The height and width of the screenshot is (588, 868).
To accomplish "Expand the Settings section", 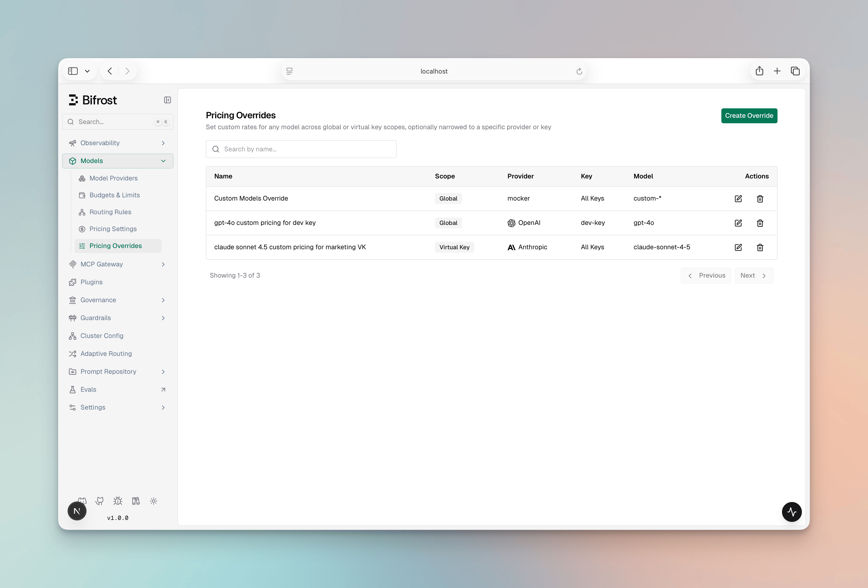I will pos(118,408).
